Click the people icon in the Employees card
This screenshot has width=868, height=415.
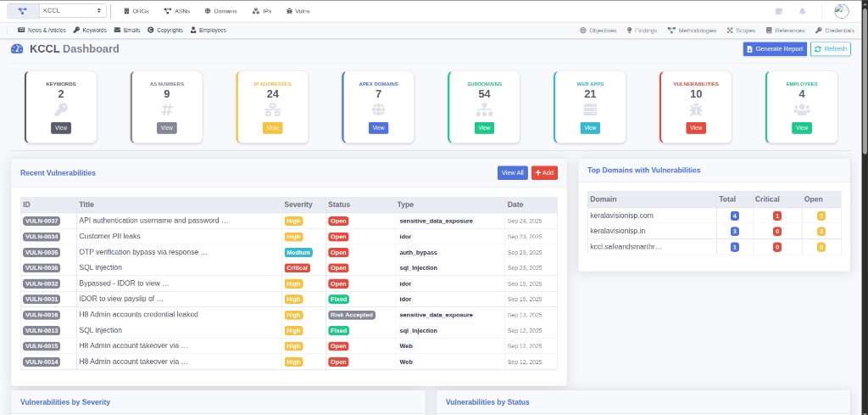[x=802, y=109]
